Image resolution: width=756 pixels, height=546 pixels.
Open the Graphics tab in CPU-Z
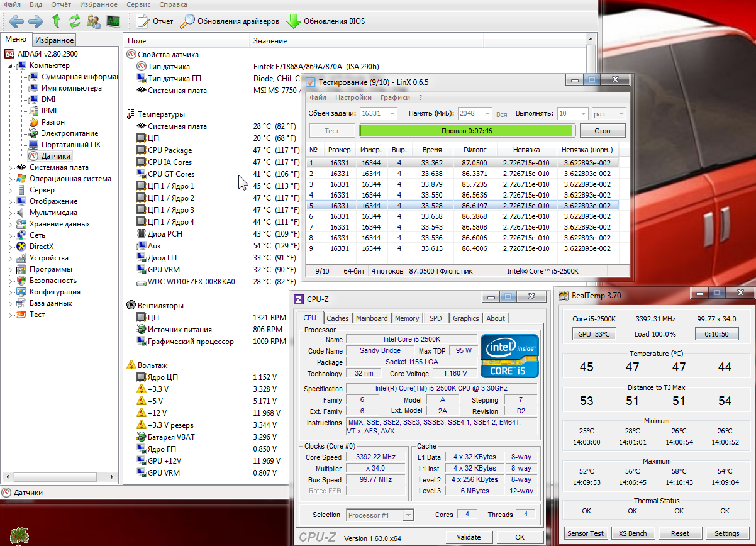(x=466, y=318)
